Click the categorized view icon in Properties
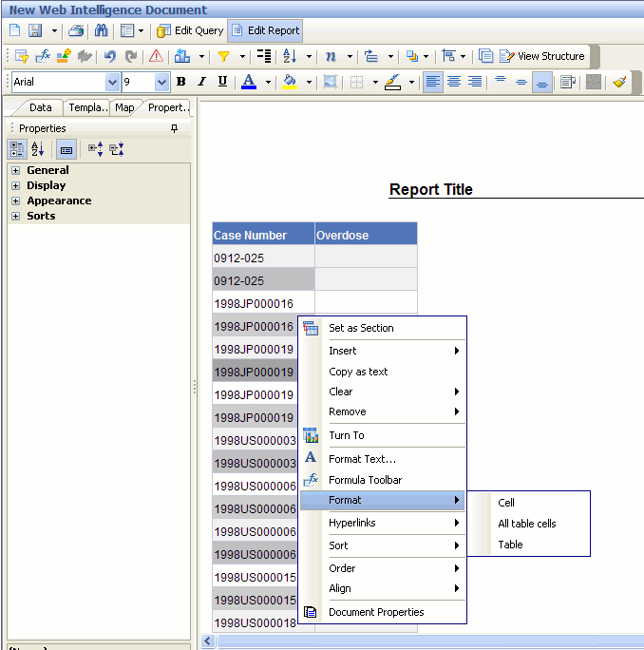This screenshot has height=650, width=644. pos(17,149)
